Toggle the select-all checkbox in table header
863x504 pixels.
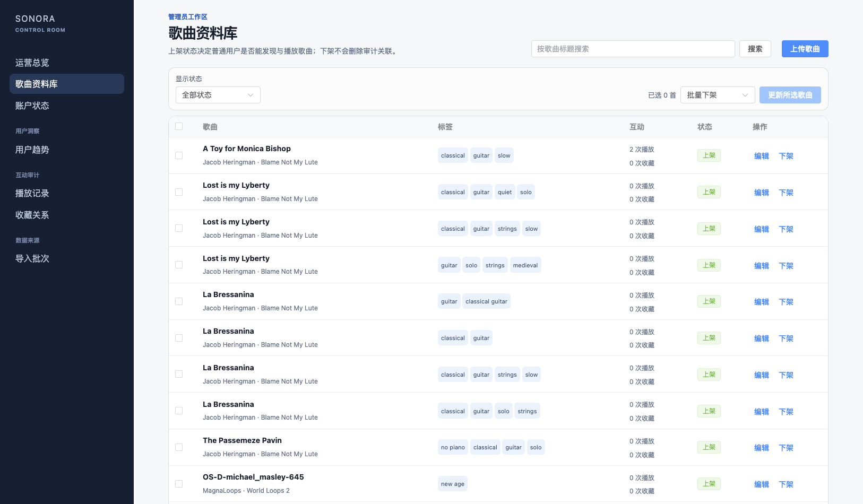tap(179, 126)
